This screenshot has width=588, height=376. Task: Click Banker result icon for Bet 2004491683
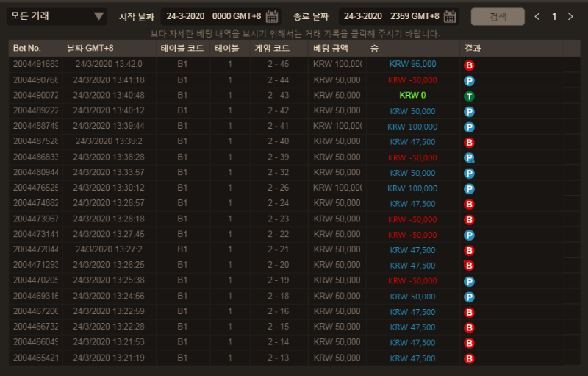469,65
